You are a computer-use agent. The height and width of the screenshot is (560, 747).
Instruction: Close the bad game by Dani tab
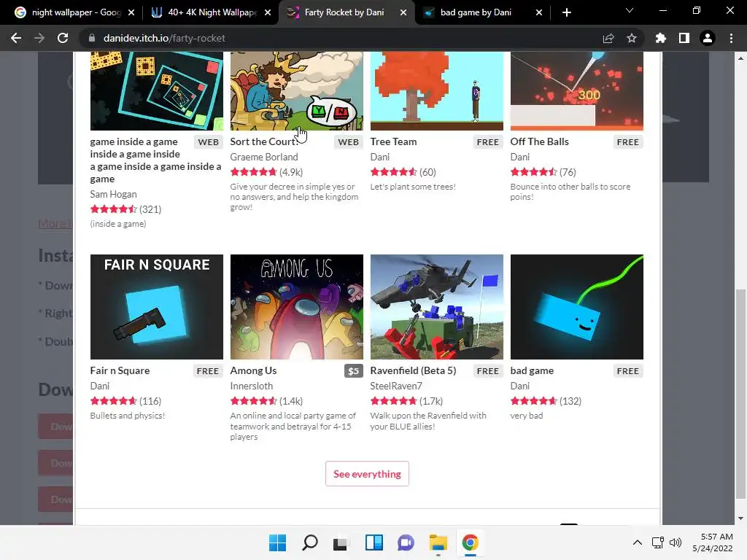pyautogui.click(x=539, y=12)
